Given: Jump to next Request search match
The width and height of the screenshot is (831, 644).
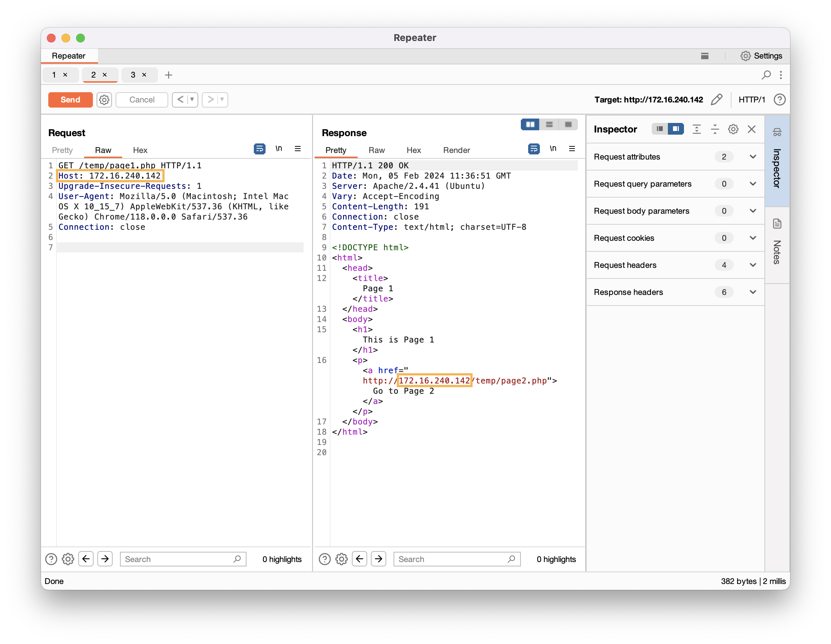Looking at the screenshot, I should 105,559.
